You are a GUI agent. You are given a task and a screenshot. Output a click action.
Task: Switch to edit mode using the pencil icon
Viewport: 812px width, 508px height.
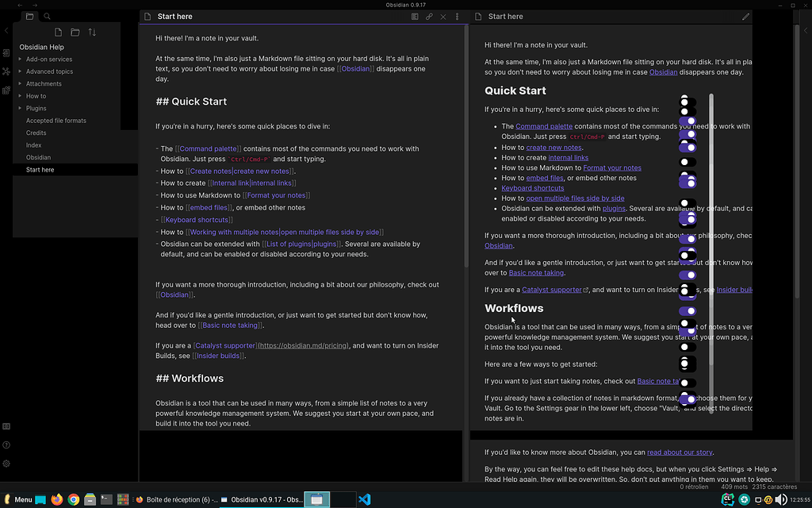(x=744, y=16)
